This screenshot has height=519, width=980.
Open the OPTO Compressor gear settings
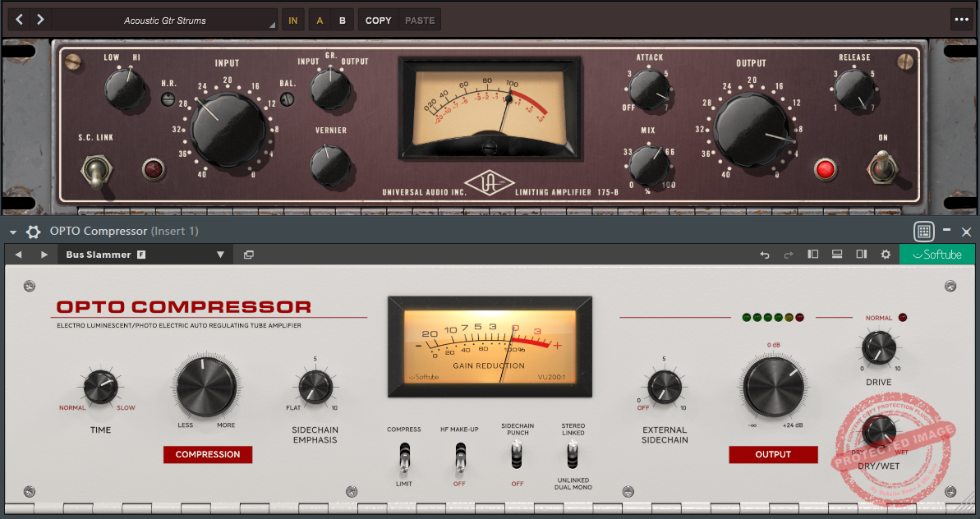tap(33, 232)
